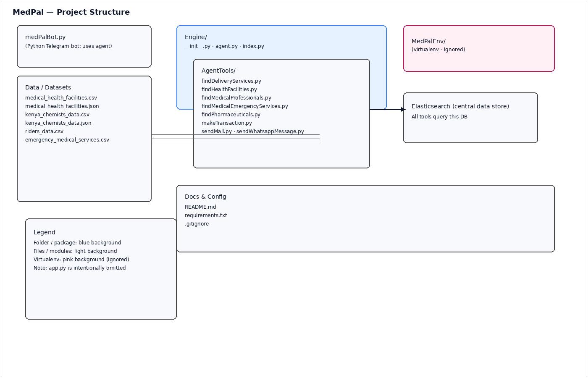588x378 pixels.
Task: Select kenya_chemists_data.json entry
Action: [58, 123]
